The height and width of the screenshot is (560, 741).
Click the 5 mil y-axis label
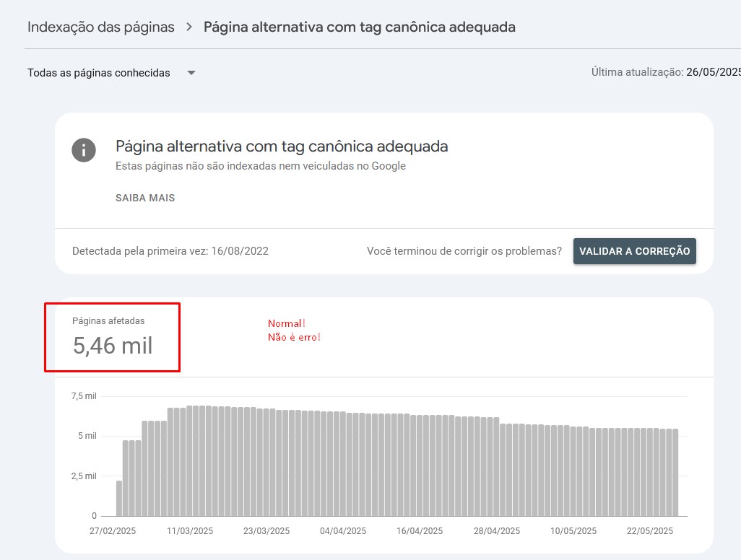point(87,436)
